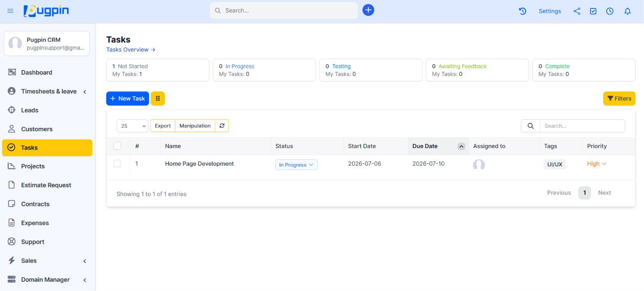
Task: Click the Customers person icon
Action: coord(12,129)
